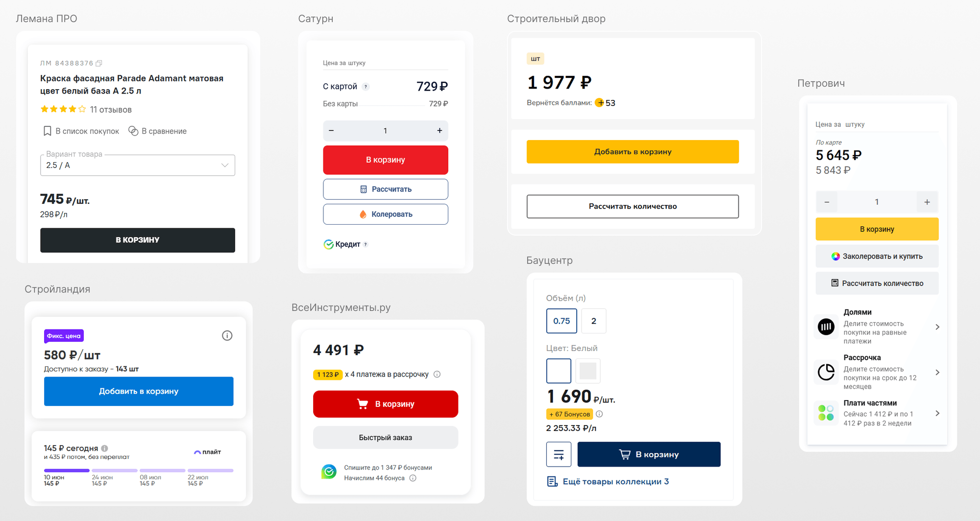This screenshot has width=980, height=521.
Task: Click the Колеровать button
Action: coord(386,214)
